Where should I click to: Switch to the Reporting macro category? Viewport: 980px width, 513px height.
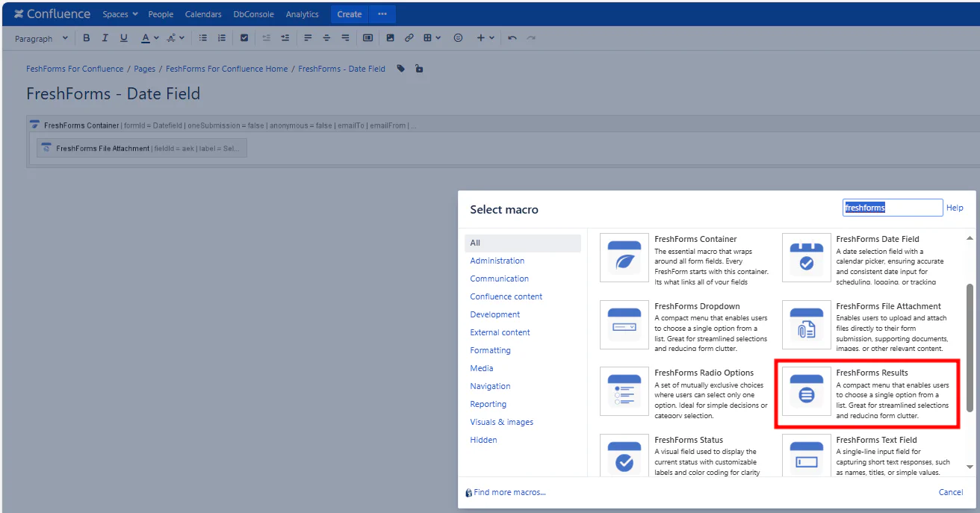(x=488, y=404)
